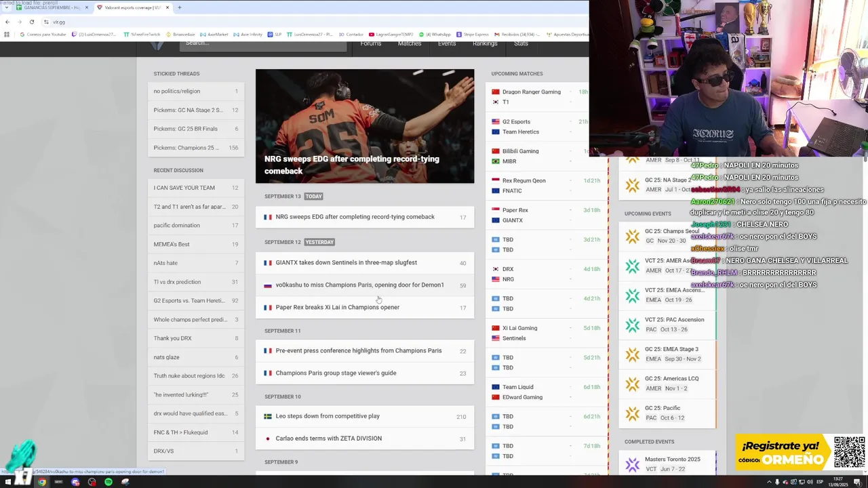Open v0kashu to miss Champions Paris article

pyautogui.click(x=365, y=285)
